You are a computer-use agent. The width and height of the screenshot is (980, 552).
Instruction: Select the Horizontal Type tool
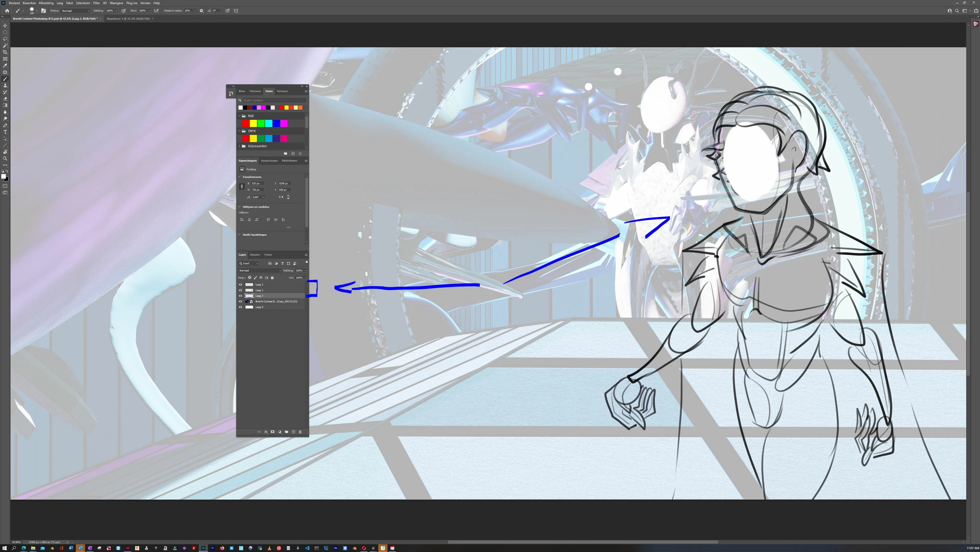click(x=5, y=132)
